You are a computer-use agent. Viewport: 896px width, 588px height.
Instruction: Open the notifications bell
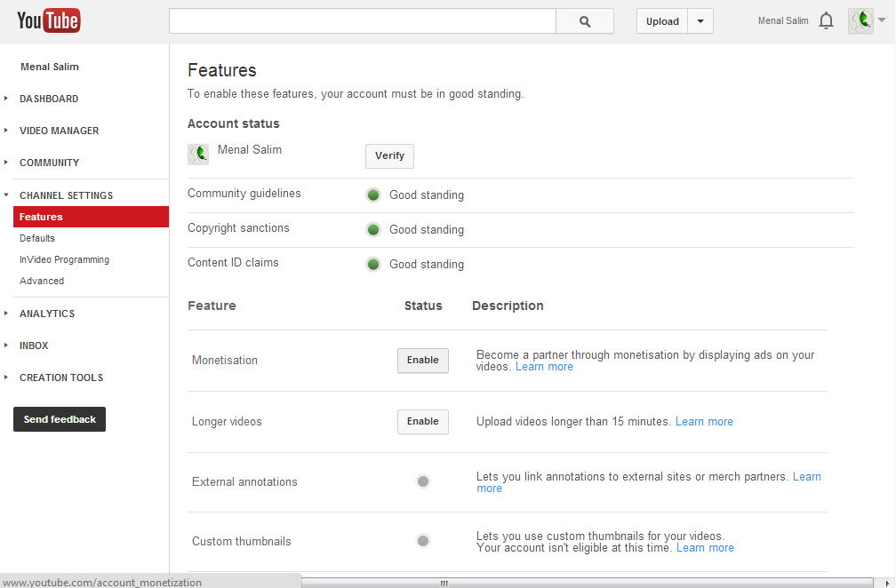pos(826,20)
